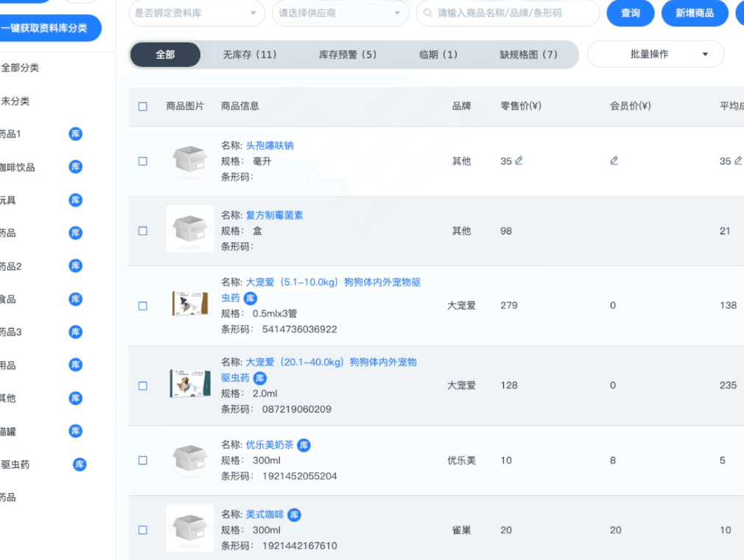
Task: Click placeholder image of 复方制霉菌素
Action: point(190,228)
